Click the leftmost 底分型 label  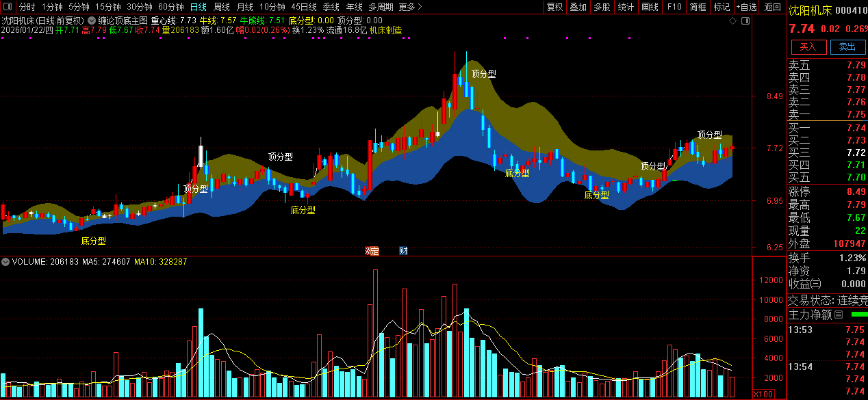tap(93, 241)
